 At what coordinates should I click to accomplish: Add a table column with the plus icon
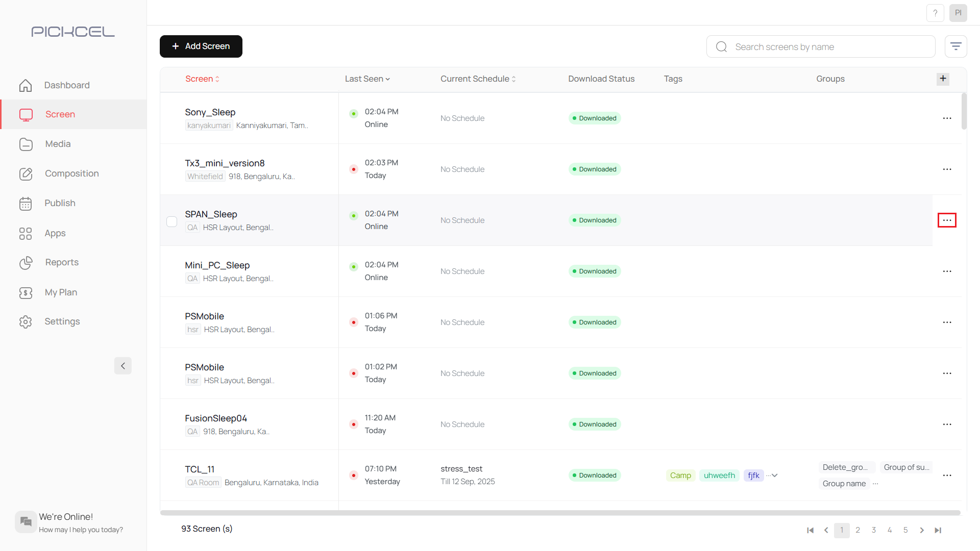tap(943, 79)
